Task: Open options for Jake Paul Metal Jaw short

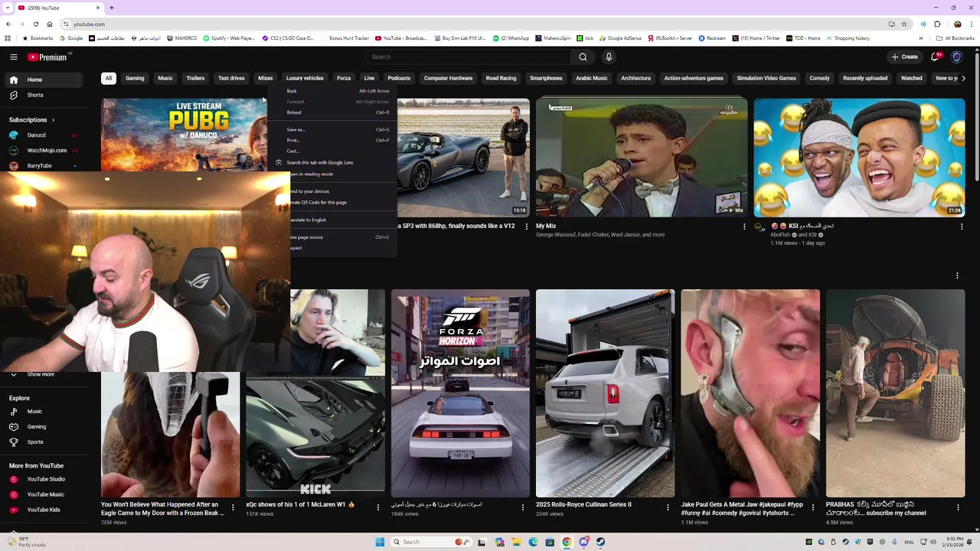Action: click(812, 507)
